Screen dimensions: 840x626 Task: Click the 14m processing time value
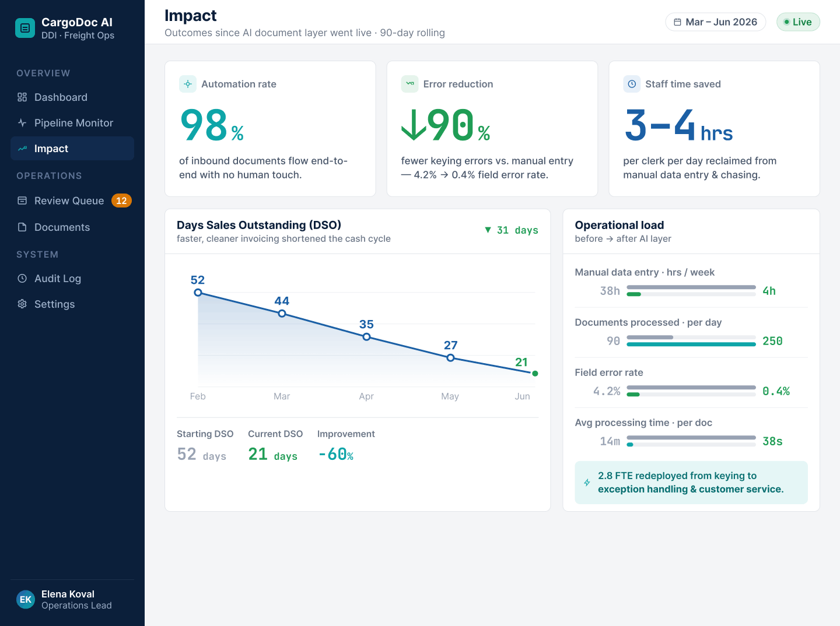pos(610,441)
